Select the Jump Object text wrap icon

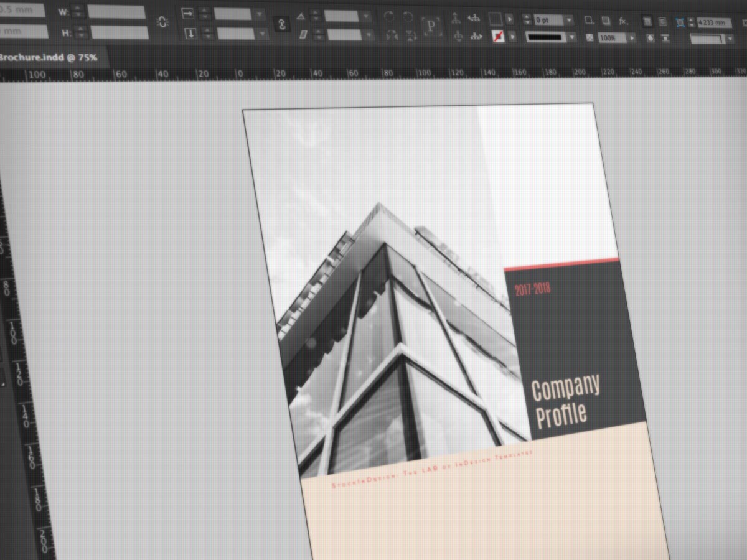click(665, 39)
